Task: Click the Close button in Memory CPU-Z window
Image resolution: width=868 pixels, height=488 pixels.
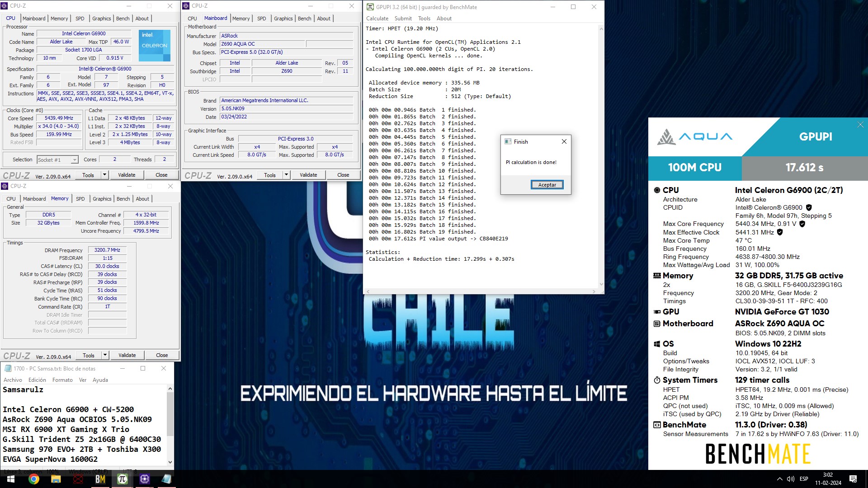Action: tap(162, 355)
